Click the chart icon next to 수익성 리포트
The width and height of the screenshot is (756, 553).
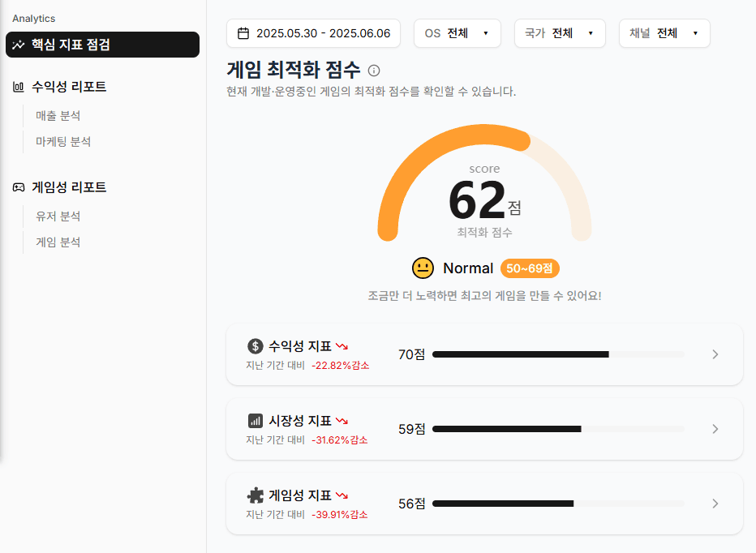[18, 87]
